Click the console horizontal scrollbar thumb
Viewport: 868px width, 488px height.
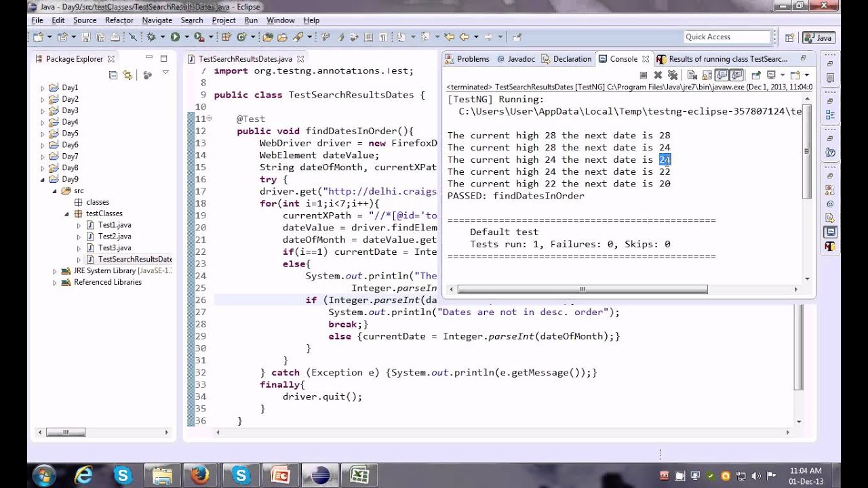point(583,289)
